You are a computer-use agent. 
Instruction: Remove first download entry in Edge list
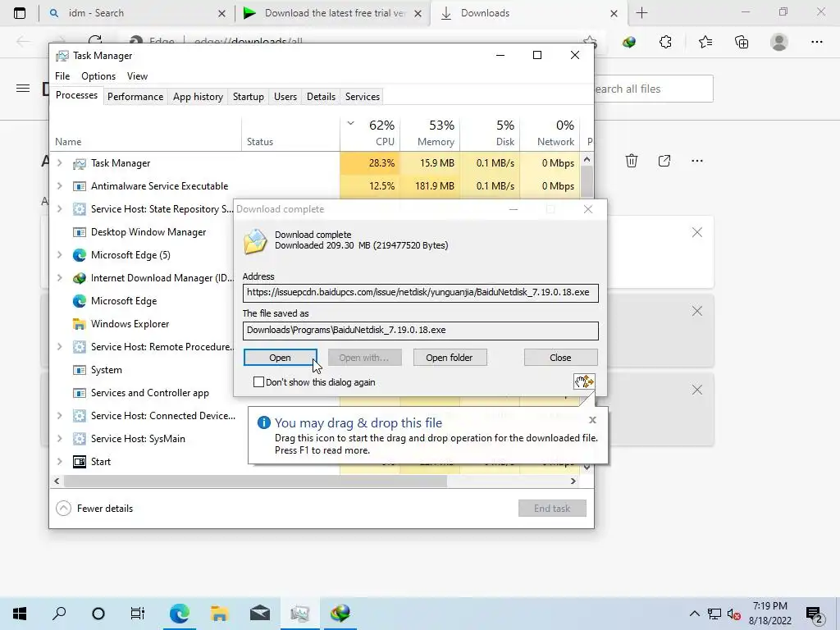click(x=697, y=232)
